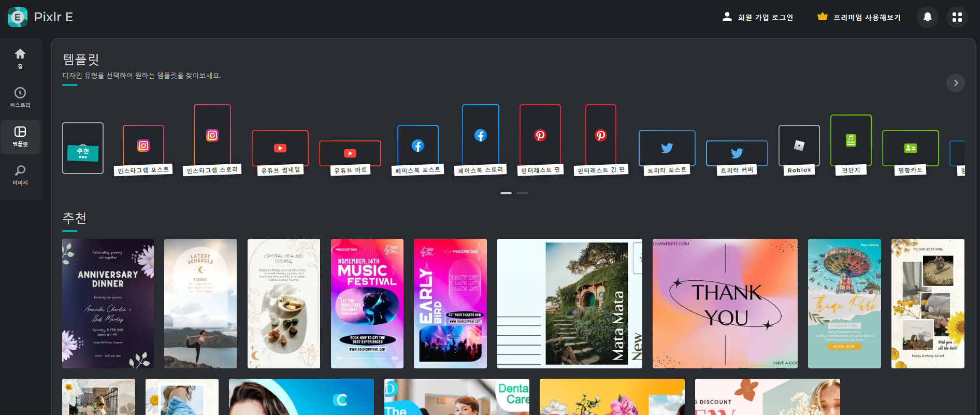The width and height of the screenshot is (980, 415).
Task: Choose 페이스북 스토리 category
Action: tap(481, 140)
